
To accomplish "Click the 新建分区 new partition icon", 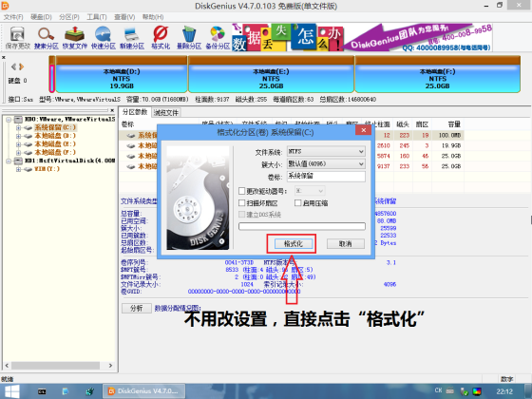I will (x=132, y=38).
